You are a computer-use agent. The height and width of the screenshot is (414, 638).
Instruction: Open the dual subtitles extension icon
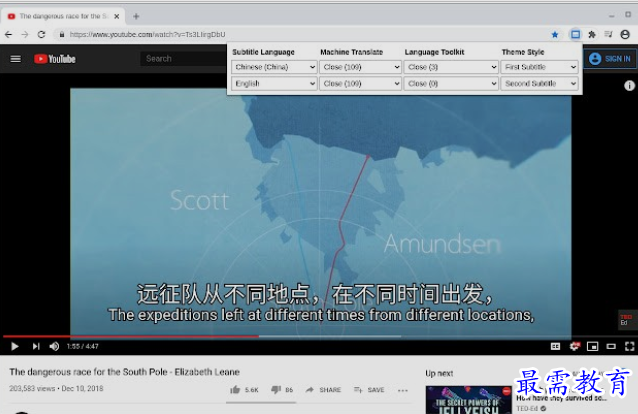coord(575,35)
